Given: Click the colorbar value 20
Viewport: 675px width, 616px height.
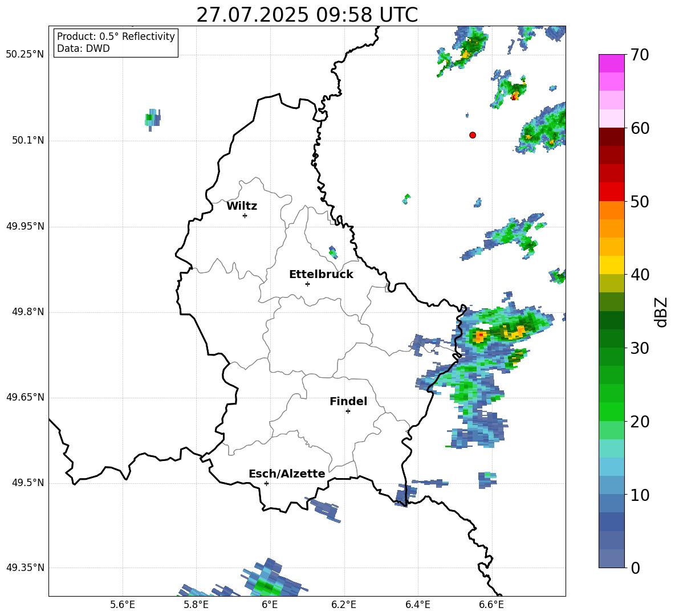Looking at the screenshot, I should coord(640,422).
